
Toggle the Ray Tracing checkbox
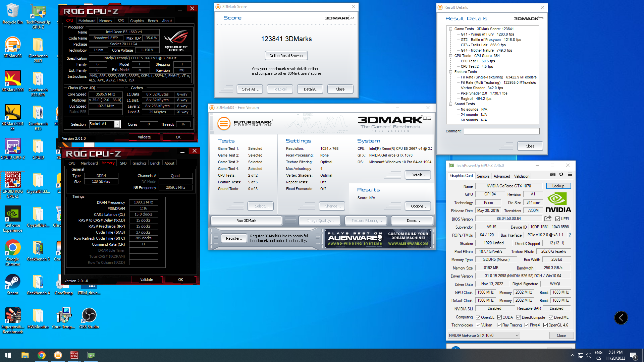[499, 325]
